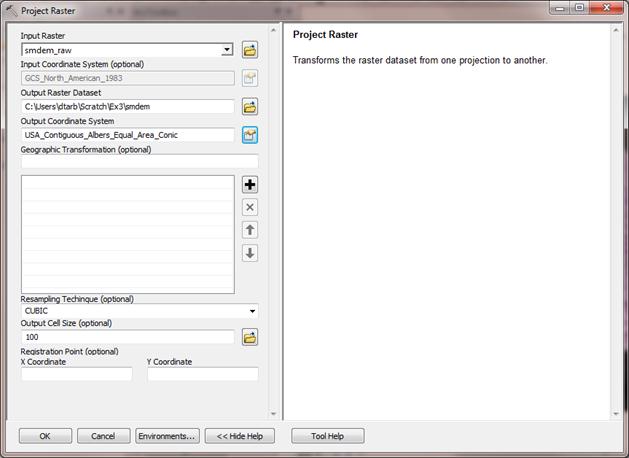The height and width of the screenshot is (458, 629).
Task: Click the Y Coordinate input field
Action: (203, 374)
